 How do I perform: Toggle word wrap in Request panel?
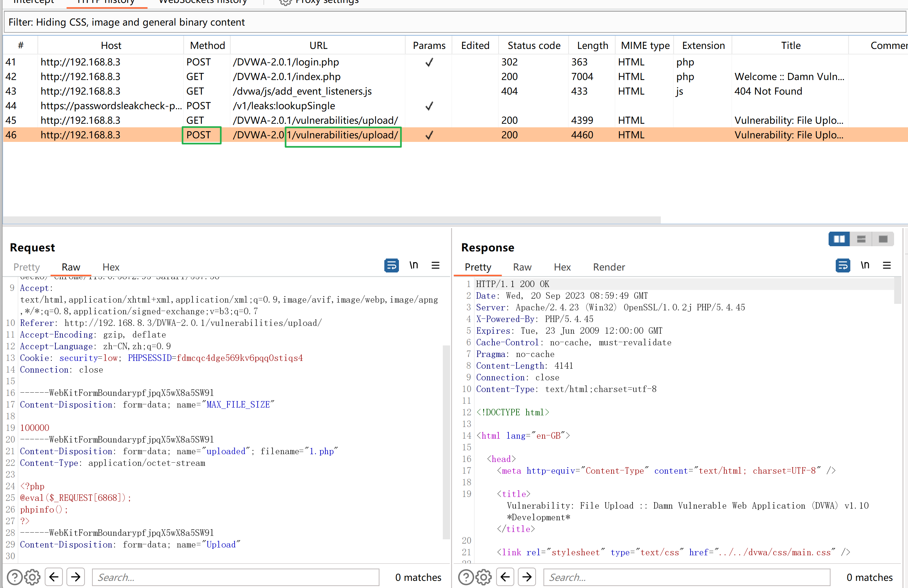tap(391, 265)
